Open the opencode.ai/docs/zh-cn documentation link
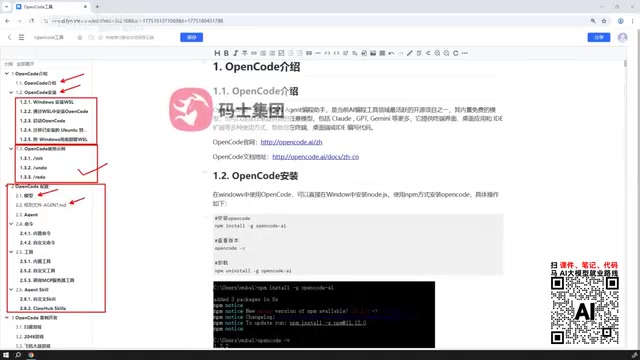640x360 pixels. click(316, 157)
